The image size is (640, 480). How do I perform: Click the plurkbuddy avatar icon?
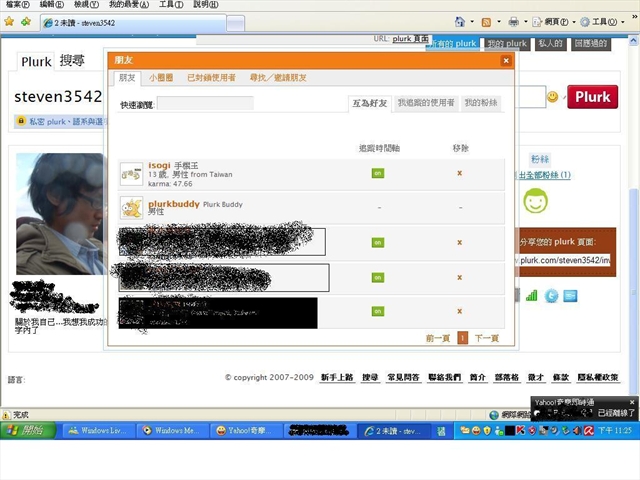131,208
